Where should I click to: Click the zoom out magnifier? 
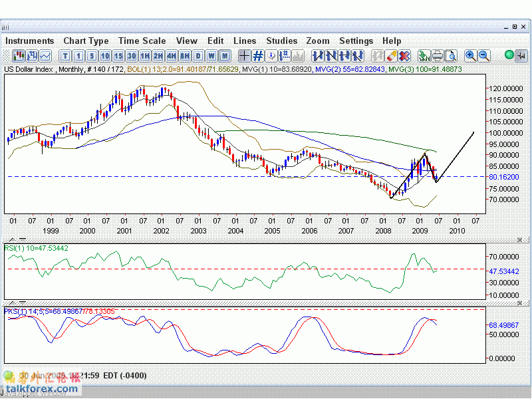(x=484, y=56)
